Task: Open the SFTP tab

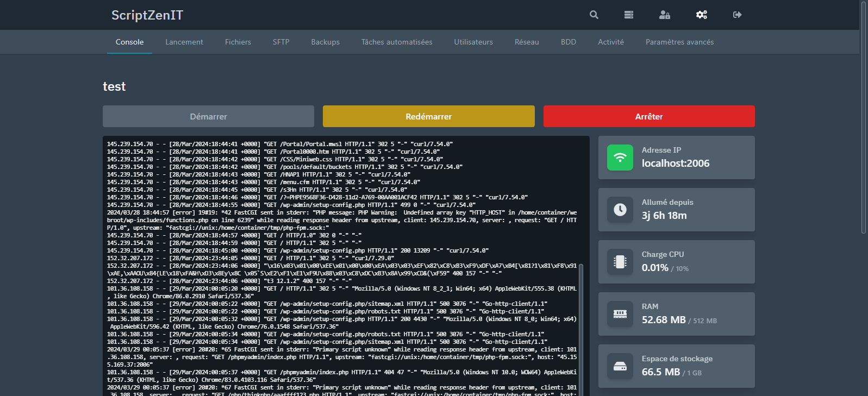Action: (281, 42)
